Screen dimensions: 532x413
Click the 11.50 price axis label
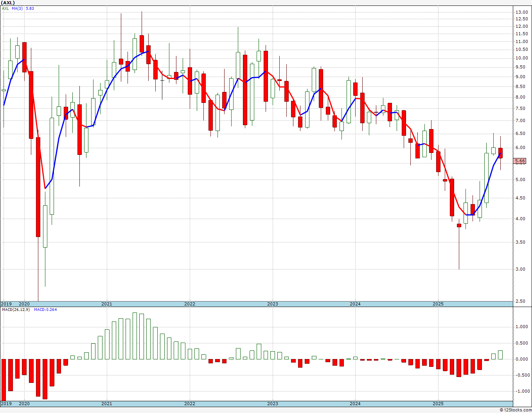click(x=521, y=34)
